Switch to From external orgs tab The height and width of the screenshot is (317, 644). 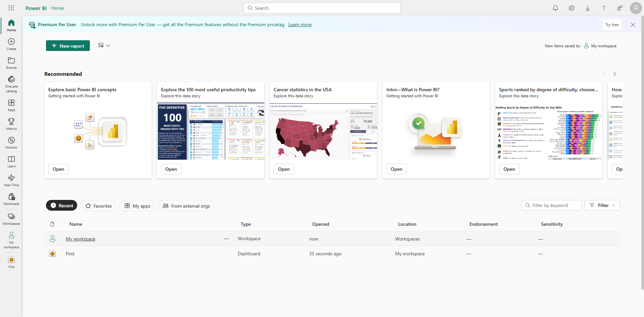pyautogui.click(x=186, y=206)
